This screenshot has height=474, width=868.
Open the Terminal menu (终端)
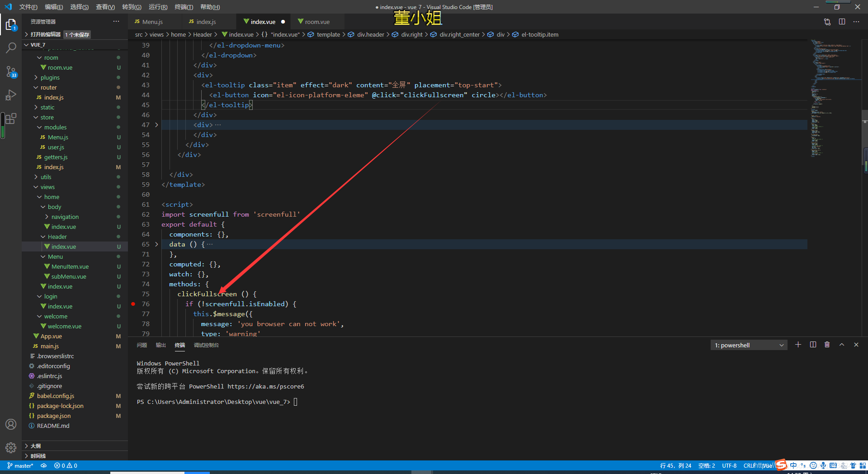tap(184, 7)
